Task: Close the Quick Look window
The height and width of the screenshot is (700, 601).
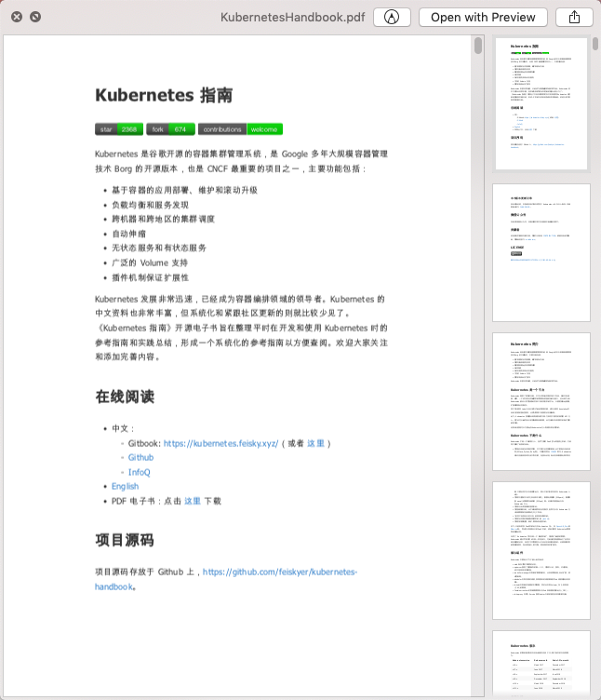Action: click(x=17, y=17)
